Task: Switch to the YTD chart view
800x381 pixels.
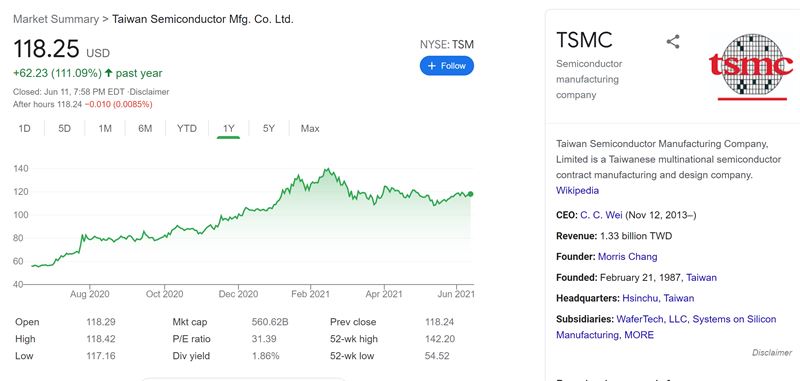Action: [187, 129]
